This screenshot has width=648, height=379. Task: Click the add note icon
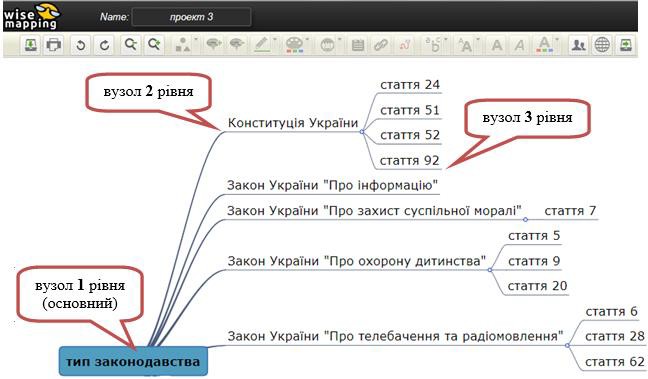click(357, 45)
